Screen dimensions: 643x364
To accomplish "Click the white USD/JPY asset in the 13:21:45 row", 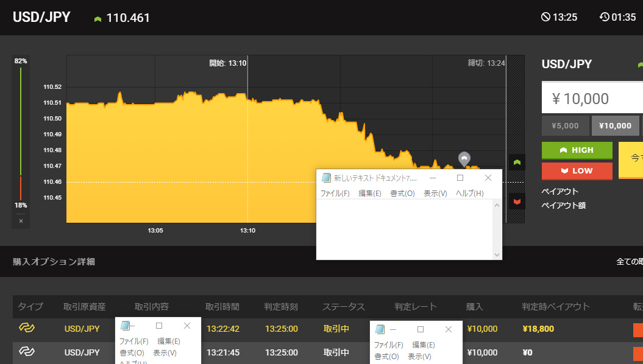I will (82, 352).
